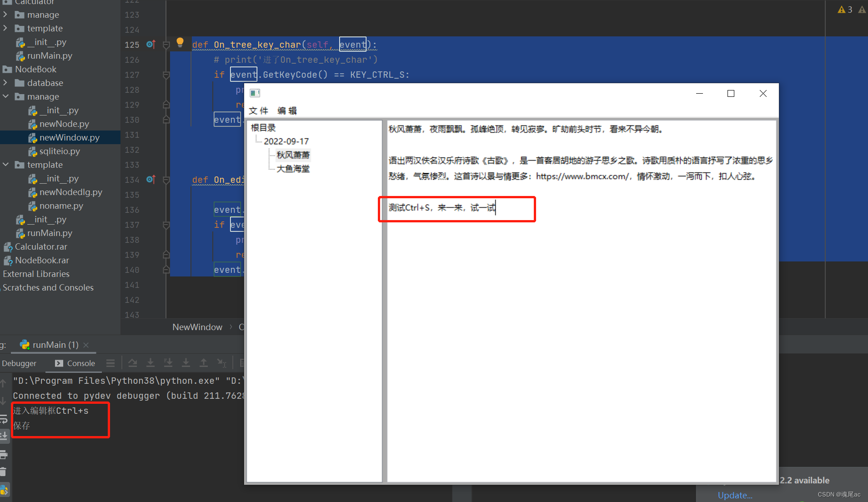
Task: Click the fold marker at line 125
Action: (x=166, y=45)
